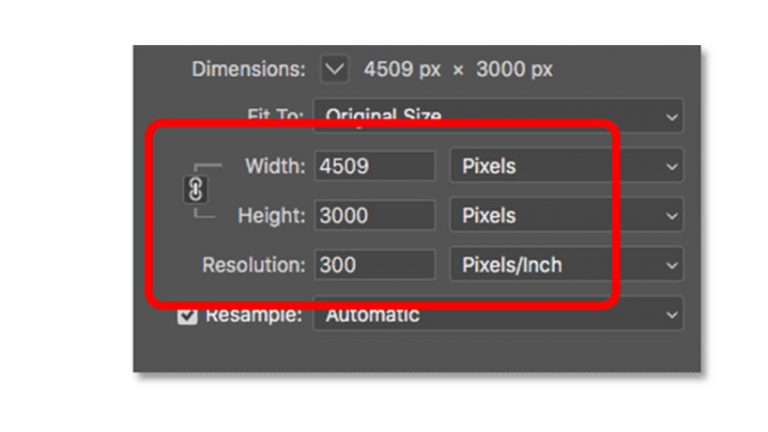Click the Resolution: label
This screenshot has height=432, width=768.
click(x=254, y=265)
